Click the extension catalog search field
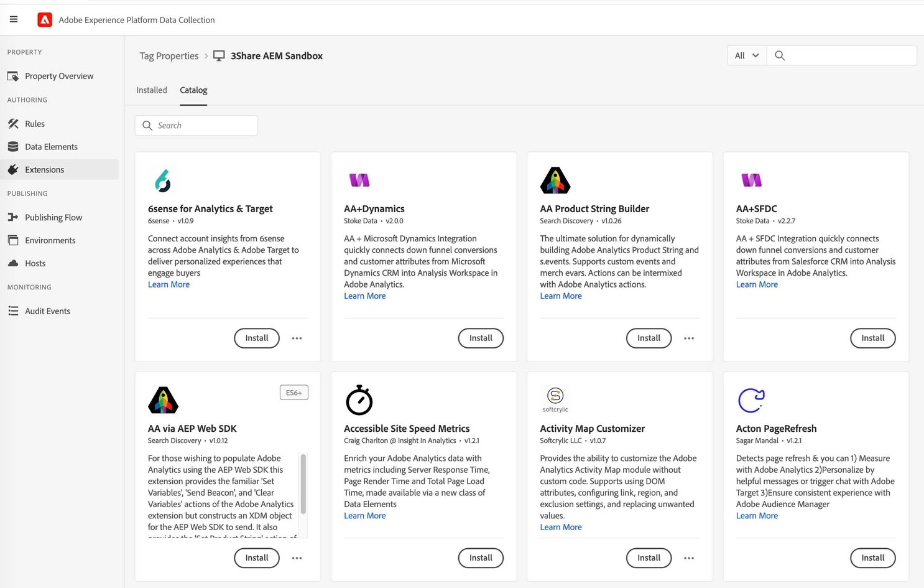 [x=196, y=125]
